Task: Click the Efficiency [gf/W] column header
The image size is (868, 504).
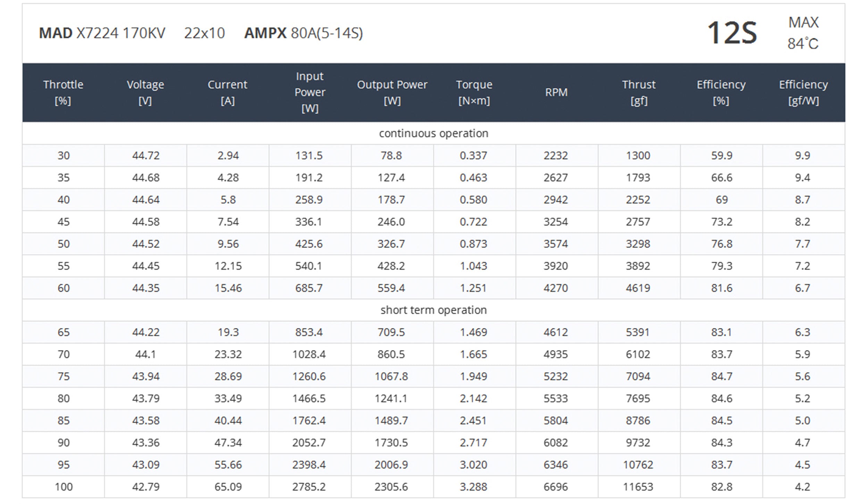Action: tap(803, 92)
